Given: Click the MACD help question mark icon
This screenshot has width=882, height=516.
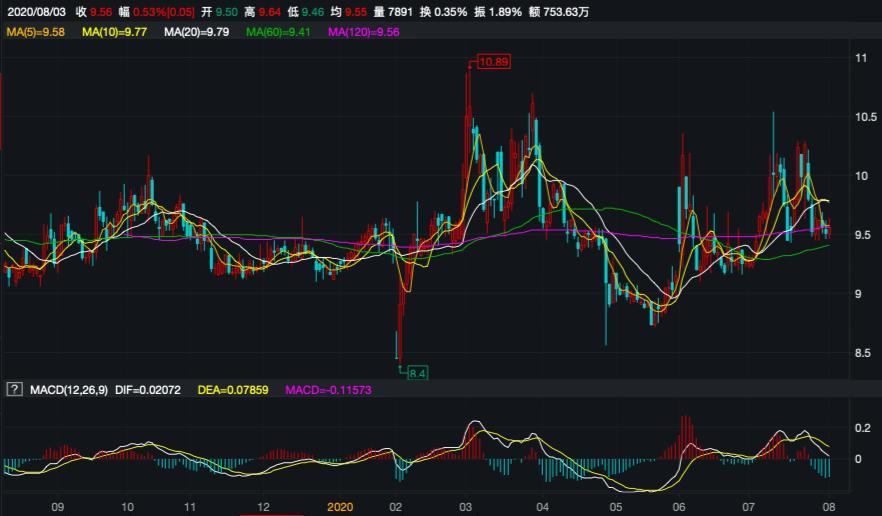Looking at the screenshot, I should 14,389.
